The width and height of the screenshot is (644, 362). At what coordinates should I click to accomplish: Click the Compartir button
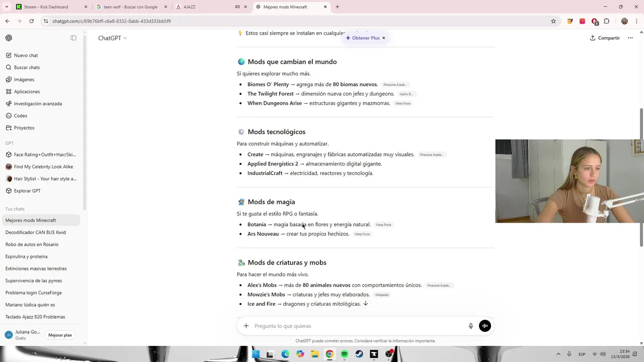point(605,38)
